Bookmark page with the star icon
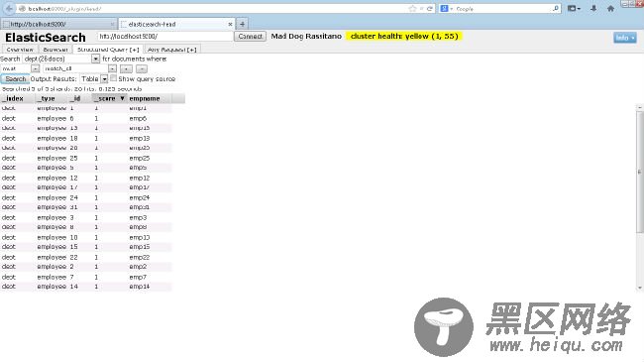 412,9
